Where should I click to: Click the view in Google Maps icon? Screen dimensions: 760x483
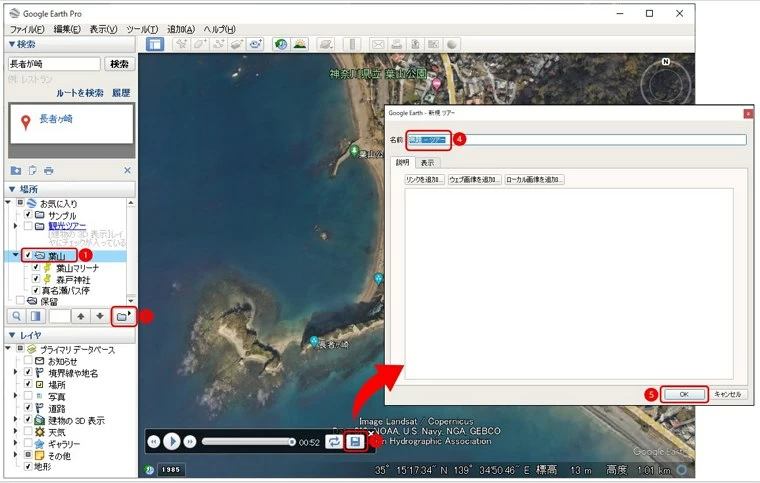(x=433, y=44)
